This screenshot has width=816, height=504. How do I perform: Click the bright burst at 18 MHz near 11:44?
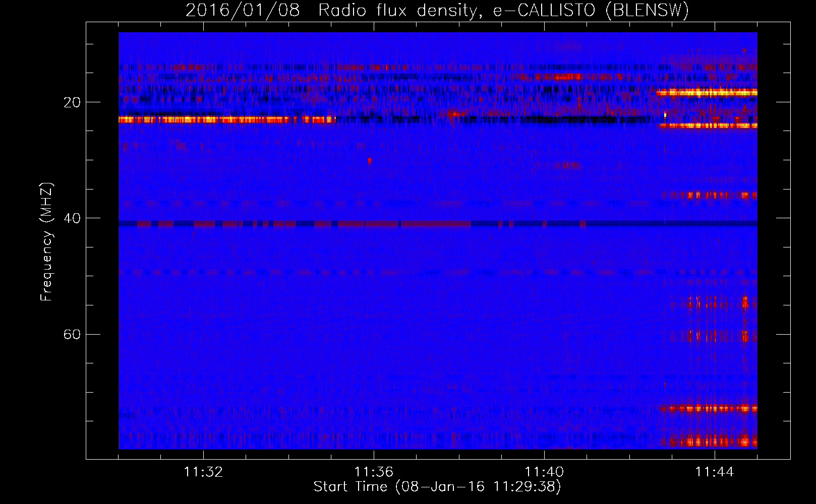(707, 92)
